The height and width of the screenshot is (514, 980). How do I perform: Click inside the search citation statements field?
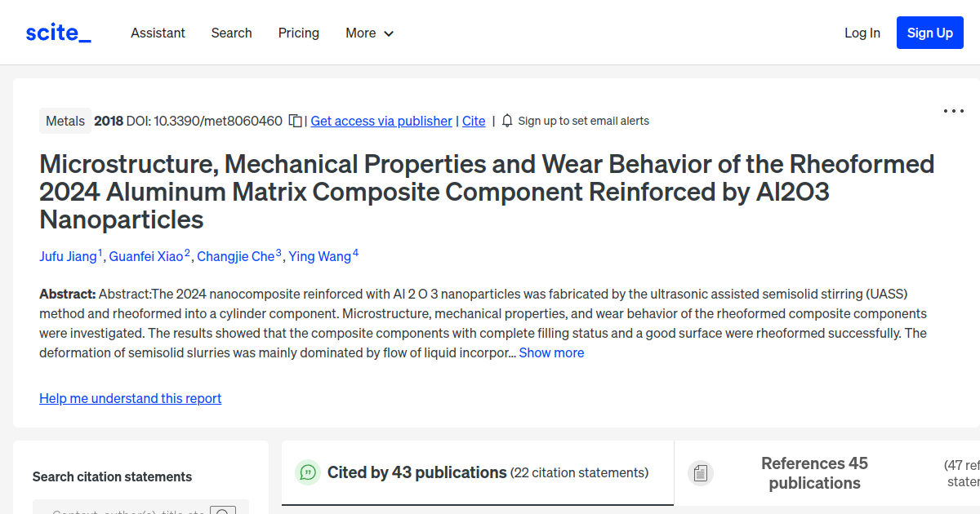click(122, 509)
